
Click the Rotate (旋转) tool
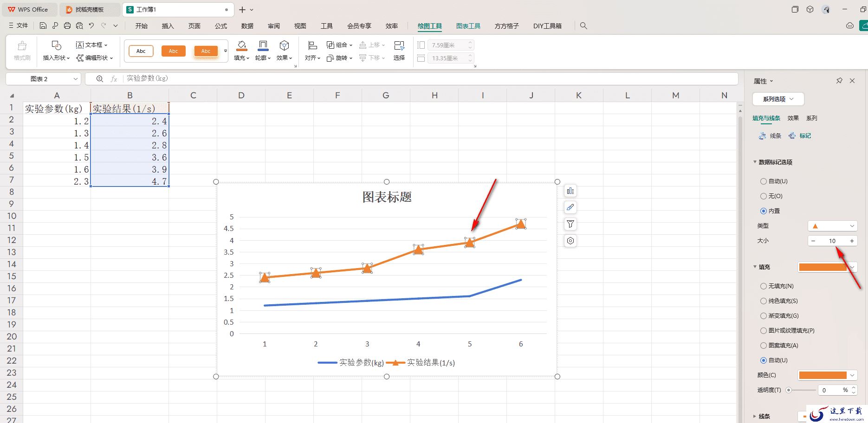tap(339, 58)
